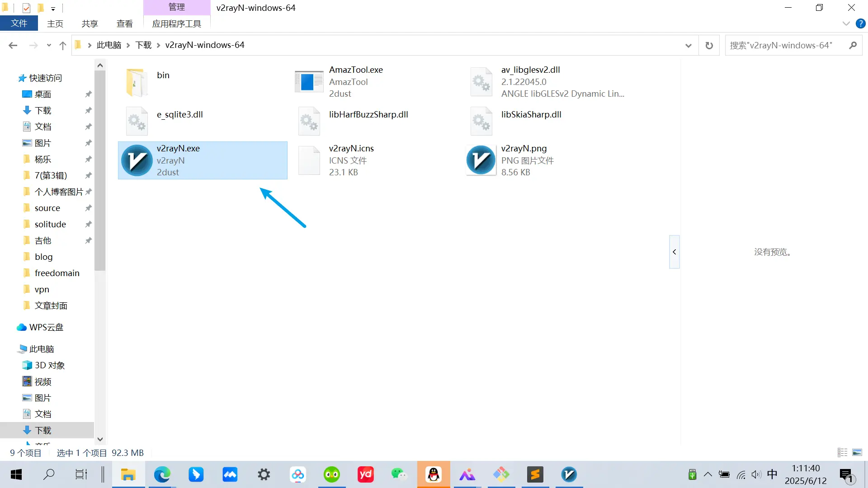Open 快速访问 in the navigation pane

click(46, 78)
